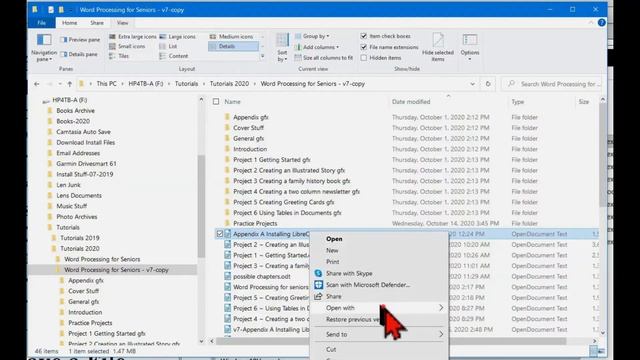Viewport: 640px width, 360px height.
Task: Uncheck the Appendix A Installing Libre row checkbox
Action: pos(220,234)
